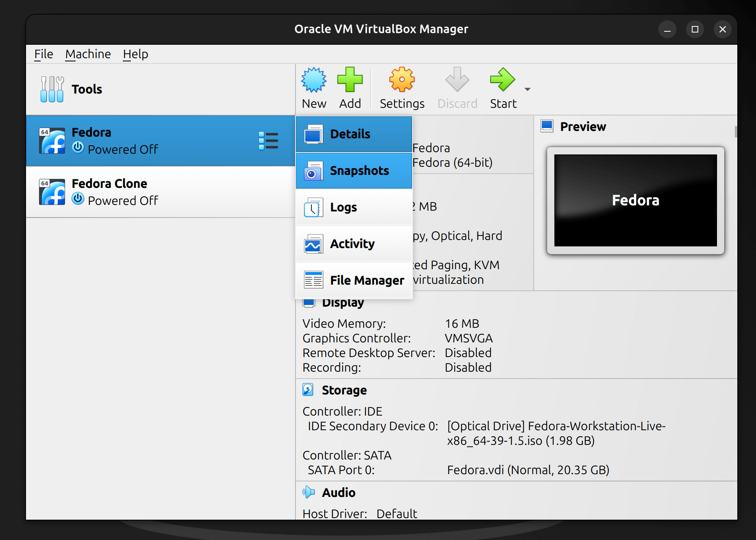Open the Machine menu
The image size is (756, 540).
click(88, 54)
